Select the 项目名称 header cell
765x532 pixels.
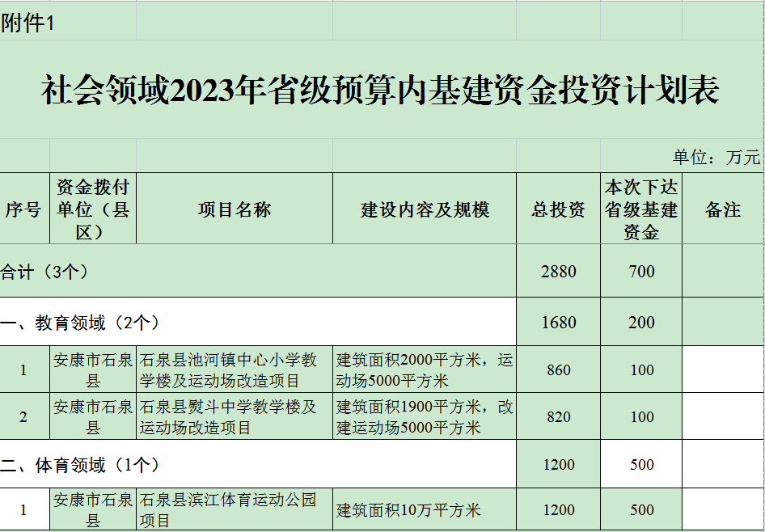coord(235,209)
